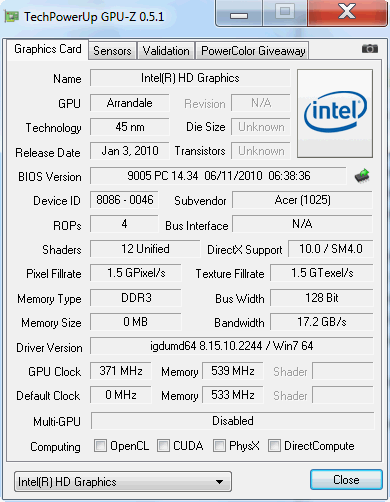Screen dimensions: 390x502
Task: Click the Release Date field Jan 3, 2010
Action: pos(130,151)
